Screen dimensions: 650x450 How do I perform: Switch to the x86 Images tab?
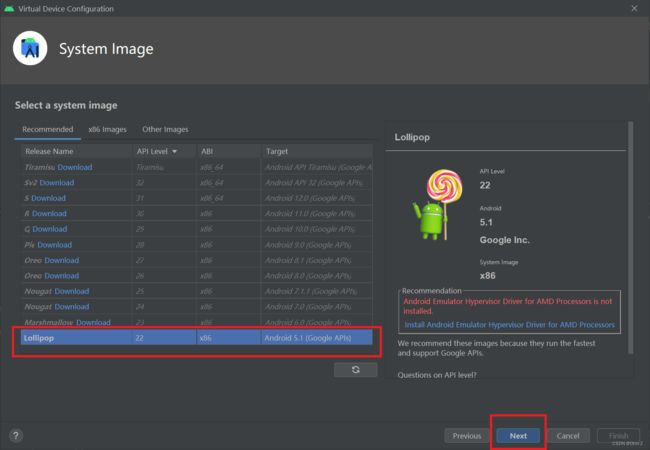pyautogui.click(x=107, y=129)
